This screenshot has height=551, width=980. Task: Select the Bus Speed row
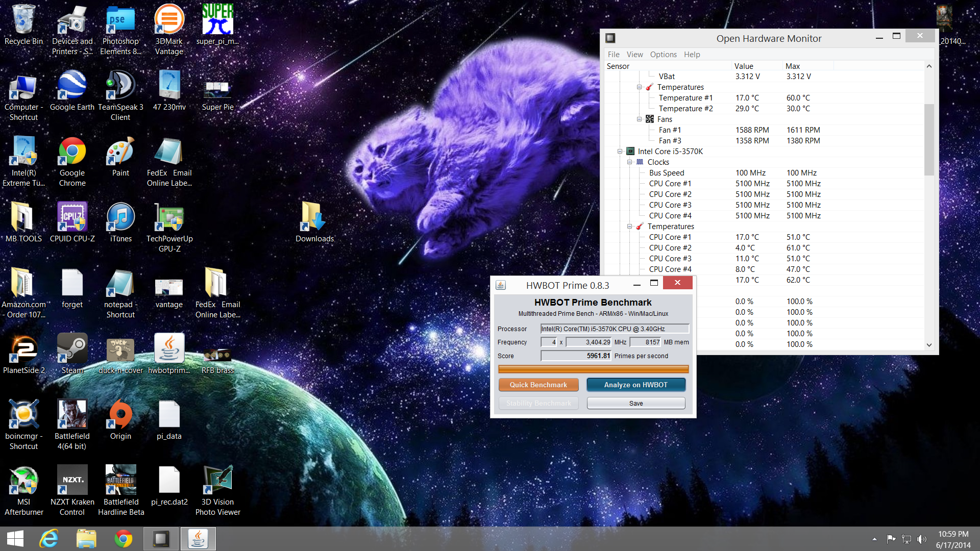764,173
